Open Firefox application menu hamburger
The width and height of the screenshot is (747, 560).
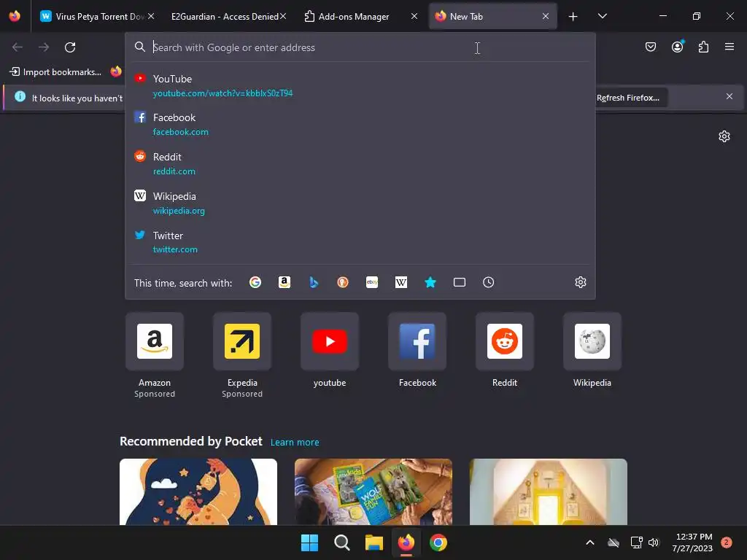click(729, 47)
